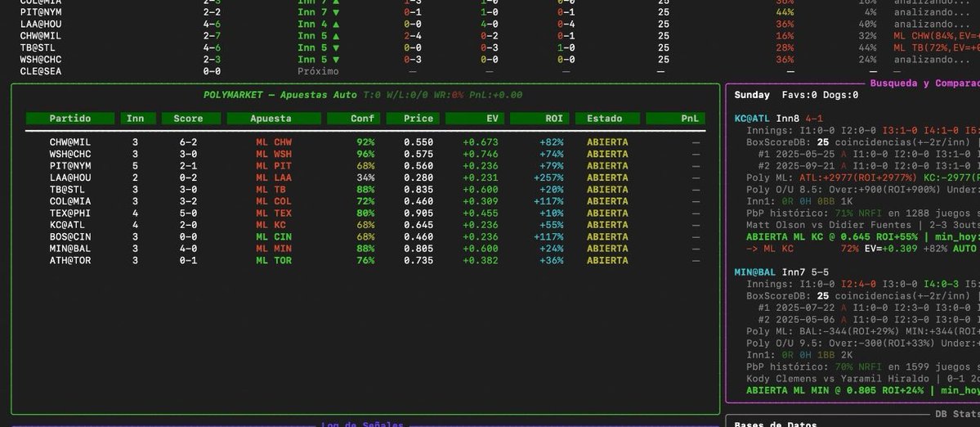The width and height of the screenshot is (980, 427).
Task: Click the 'Bases de Datos' heading
Action: [776, 425]
